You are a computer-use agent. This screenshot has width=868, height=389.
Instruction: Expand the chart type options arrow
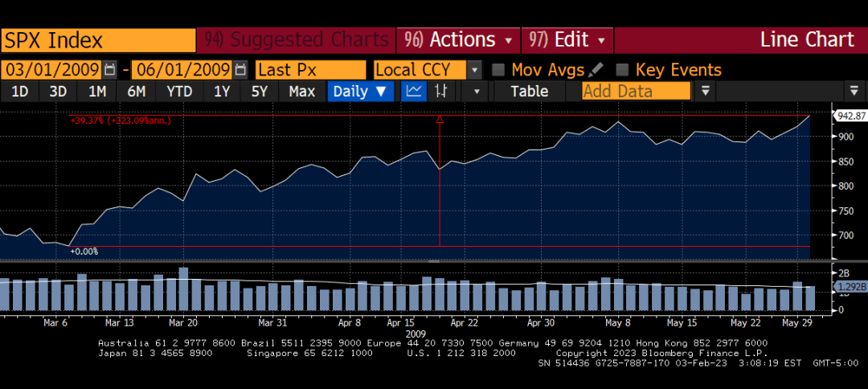[477, 92]
